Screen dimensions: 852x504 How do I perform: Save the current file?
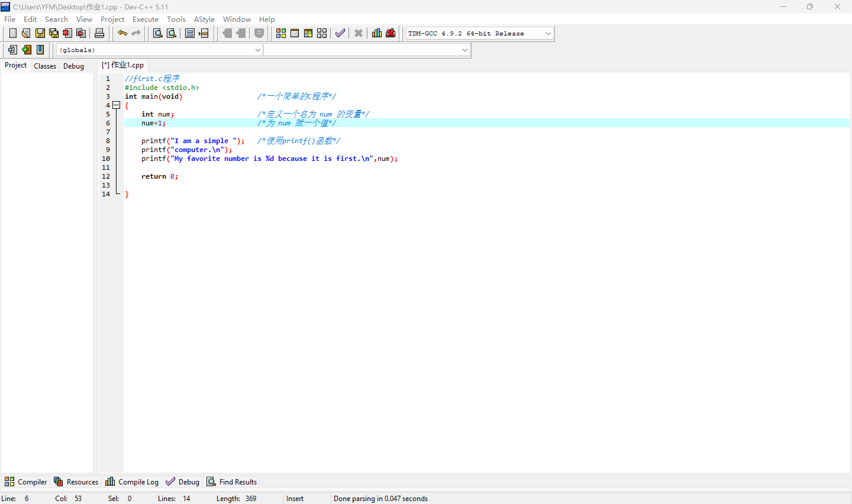pyautogui.click(x=40, y=33)
